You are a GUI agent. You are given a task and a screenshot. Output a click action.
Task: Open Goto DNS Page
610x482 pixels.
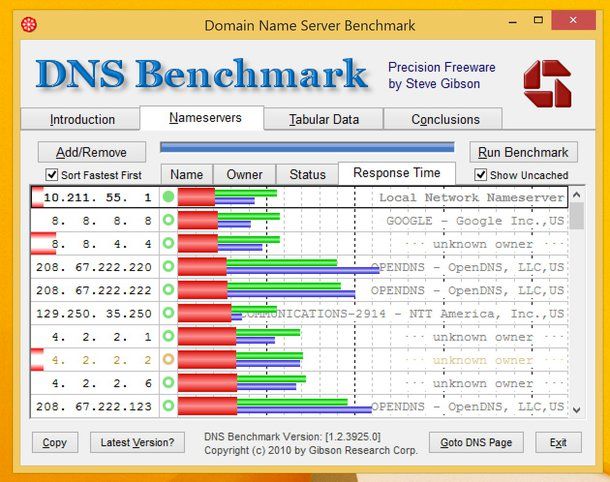coord(476,442)
